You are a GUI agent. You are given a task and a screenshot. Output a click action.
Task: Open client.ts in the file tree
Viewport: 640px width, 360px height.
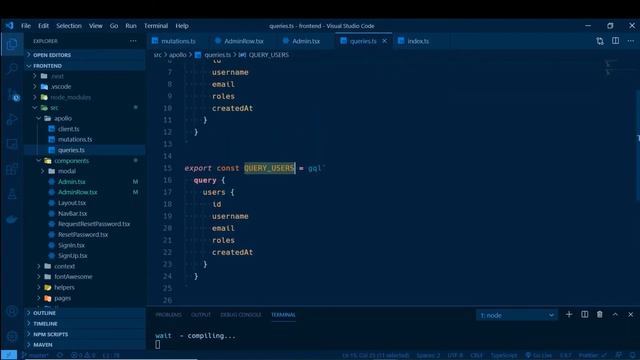[x=69, y=129]
